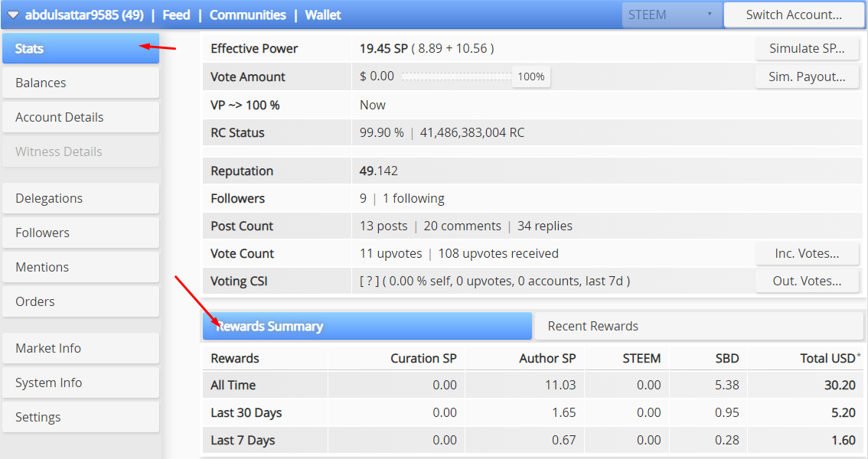
Task: Select the 100% vote weight box
Action: [x=531, y=76]
